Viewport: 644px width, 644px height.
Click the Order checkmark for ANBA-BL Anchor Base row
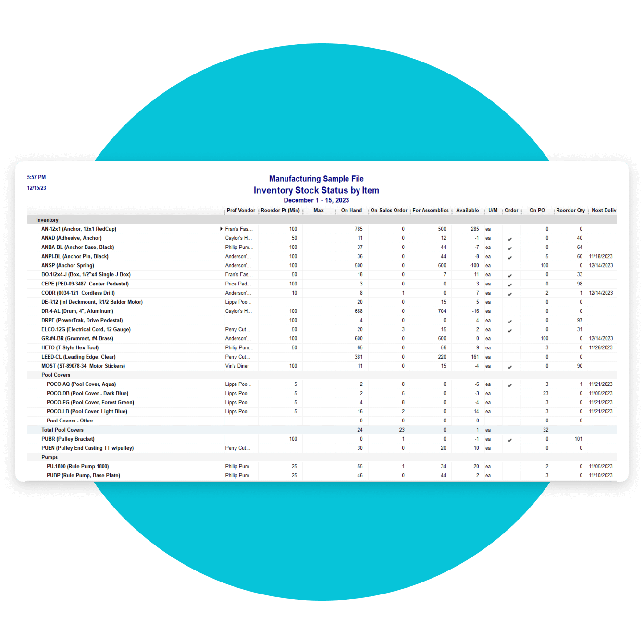509,248
